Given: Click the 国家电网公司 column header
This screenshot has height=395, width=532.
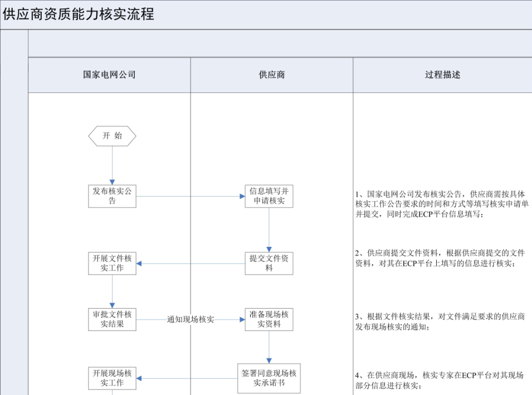Looking at the screenshot, I should click(x=109, y=75).
